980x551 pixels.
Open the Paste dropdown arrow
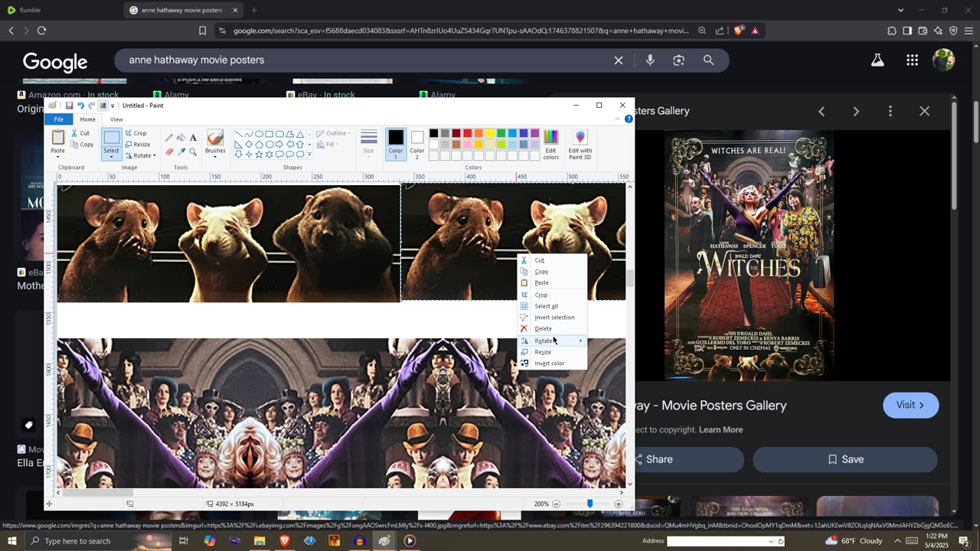pyautogui.click(x=58, y=157)
